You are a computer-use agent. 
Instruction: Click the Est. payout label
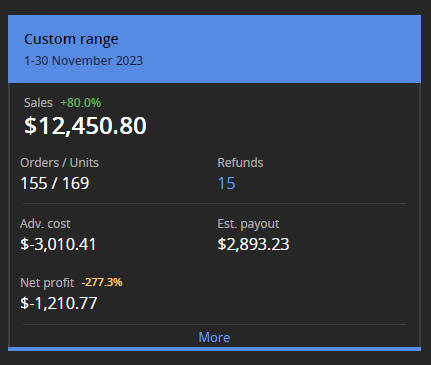248,224
